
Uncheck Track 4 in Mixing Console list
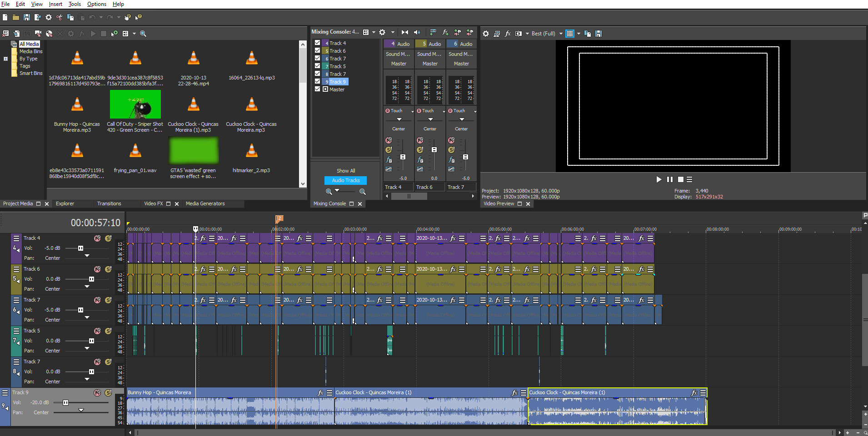[318, 43]
